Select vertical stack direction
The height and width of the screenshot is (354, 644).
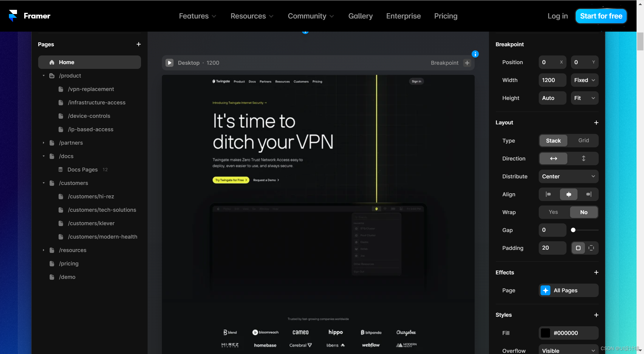tap(583, 158)
